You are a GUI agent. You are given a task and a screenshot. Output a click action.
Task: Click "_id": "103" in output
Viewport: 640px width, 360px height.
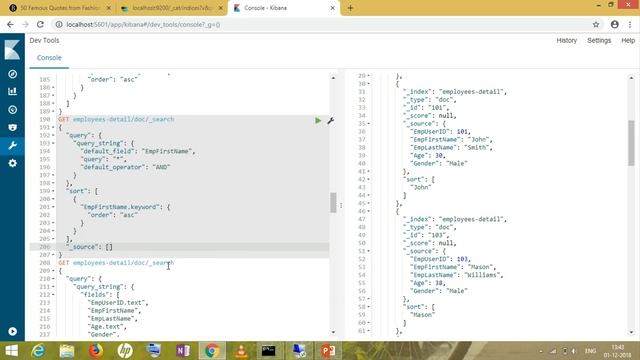tap(426, 235)
